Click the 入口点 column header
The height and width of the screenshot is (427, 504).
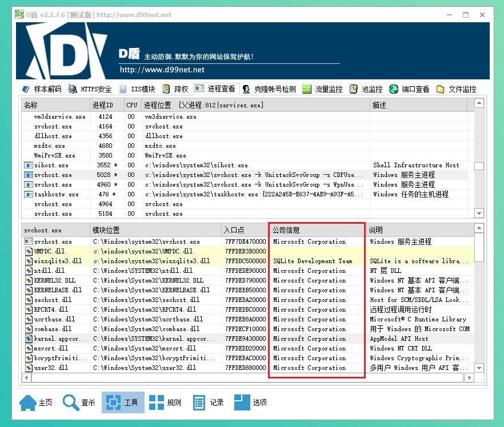point(245,230)
